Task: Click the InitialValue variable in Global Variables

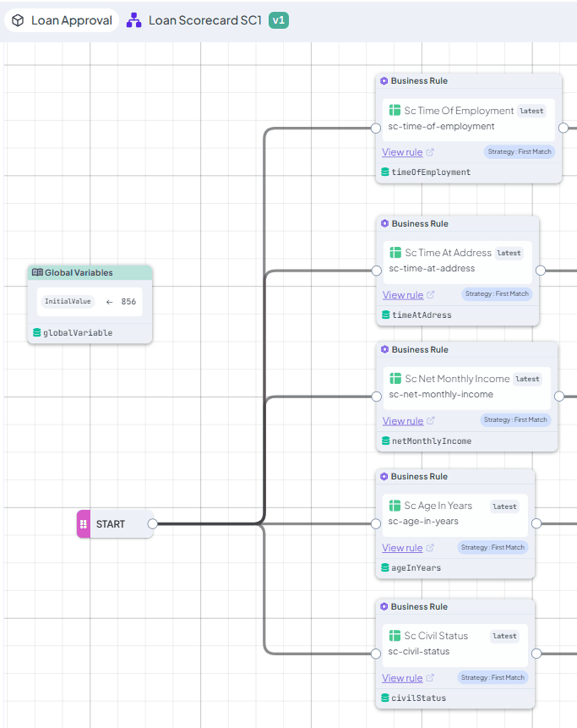Action: (68, 301)
